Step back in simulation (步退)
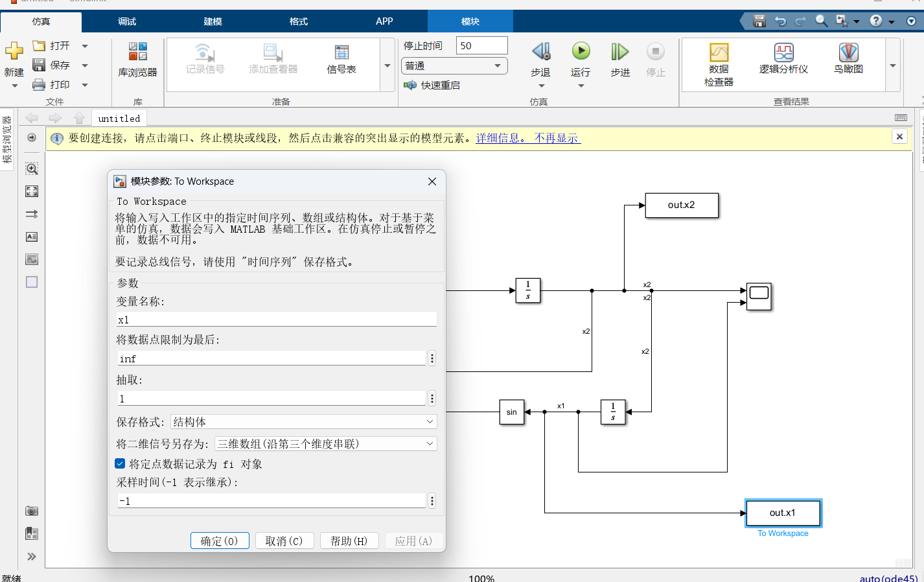924x582 pixels. coord(541,60)
